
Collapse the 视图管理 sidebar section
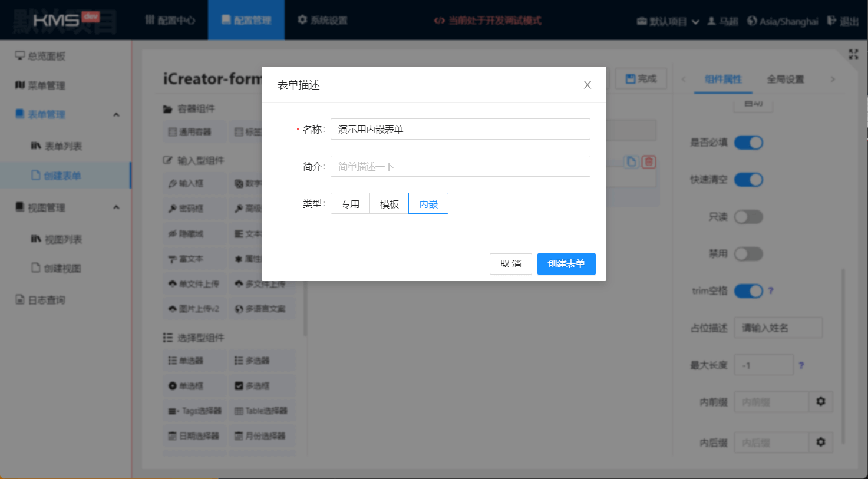coord(116,207)
